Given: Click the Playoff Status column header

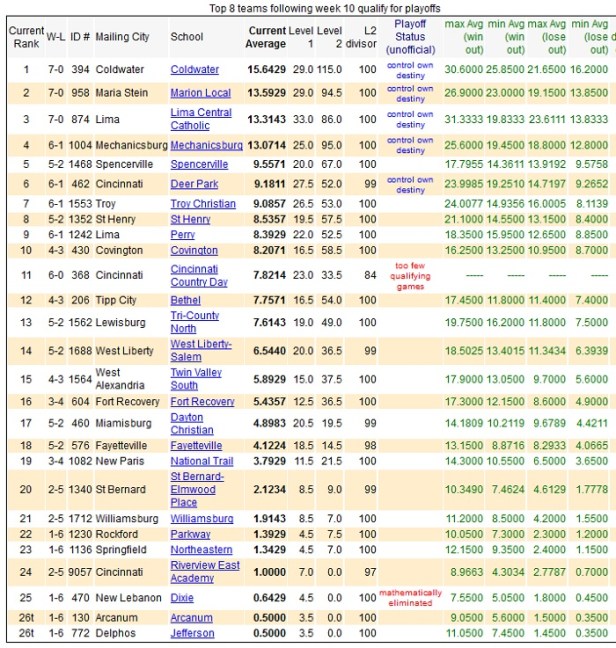Looking at the screenshot, I should [x=410, y=37].
